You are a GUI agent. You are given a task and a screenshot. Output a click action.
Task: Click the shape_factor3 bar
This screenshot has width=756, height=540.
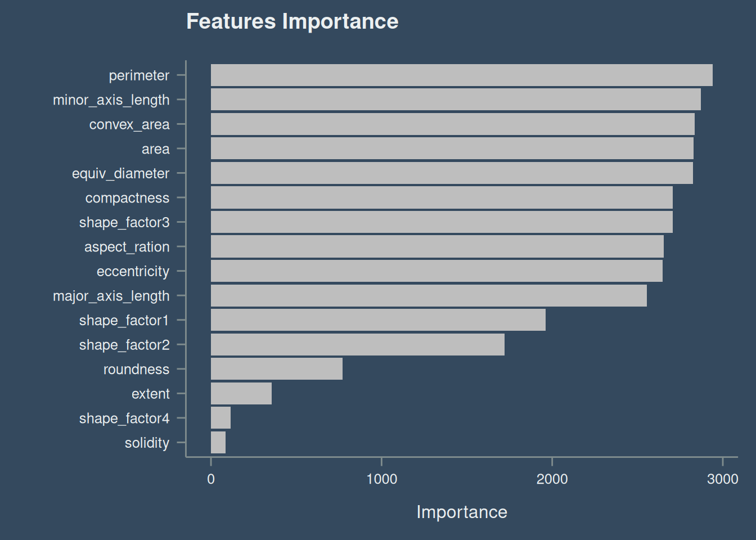point(442,222)
